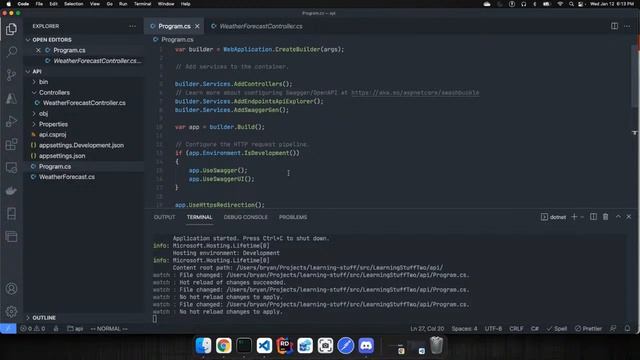This screenshot has width=640, height=360.
Task: Open terminal launch profile dropdown arrow
Action: (582, 217)
